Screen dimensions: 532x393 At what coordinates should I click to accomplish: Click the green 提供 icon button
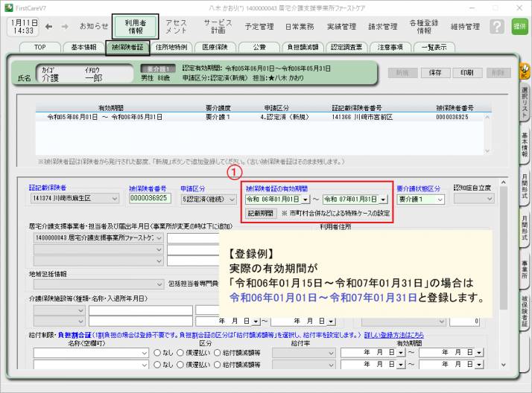pos(519,26)
